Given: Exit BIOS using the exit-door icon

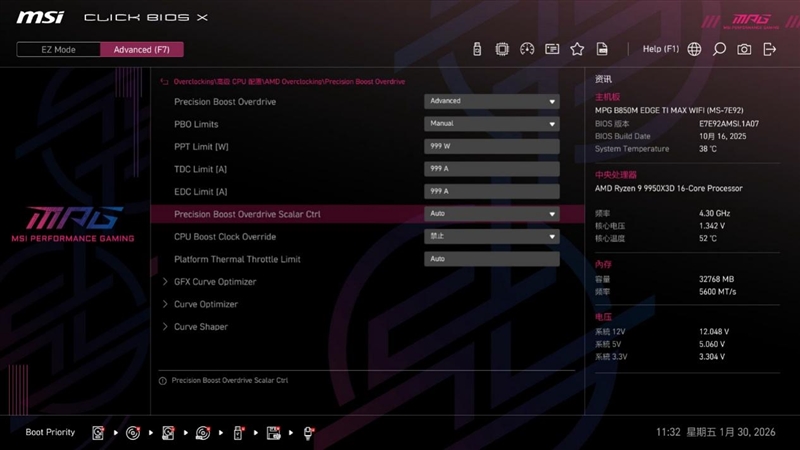Looking at the screenshot, I should [x=769, y=49].
